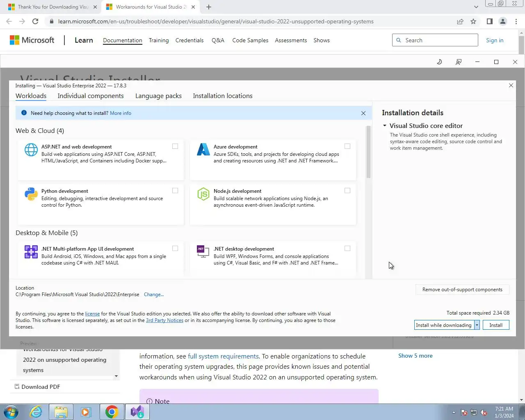This screenshot has height=420, width=525.
Task: Click the info icon in help banner
Action: coord(24,113)
